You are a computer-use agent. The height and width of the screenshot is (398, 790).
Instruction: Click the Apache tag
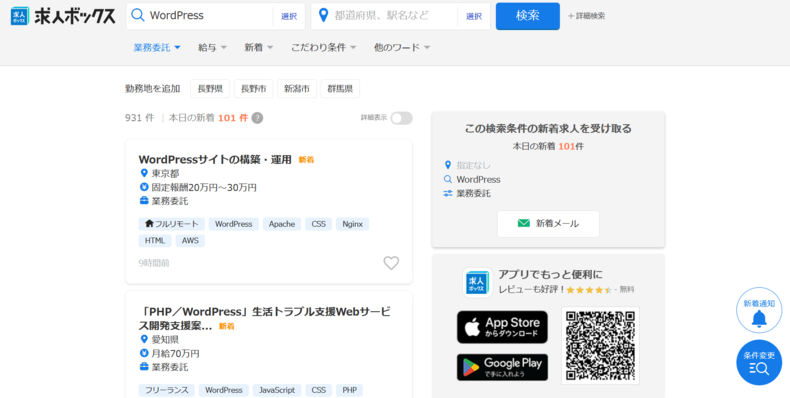282,224
